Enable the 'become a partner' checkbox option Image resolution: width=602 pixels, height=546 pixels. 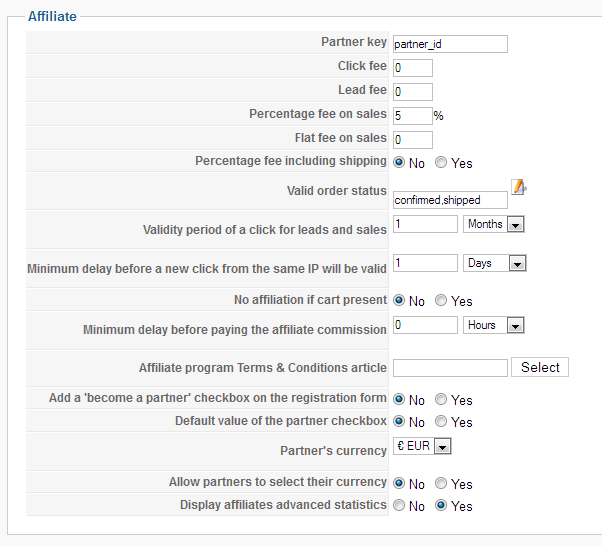[441, 400]
